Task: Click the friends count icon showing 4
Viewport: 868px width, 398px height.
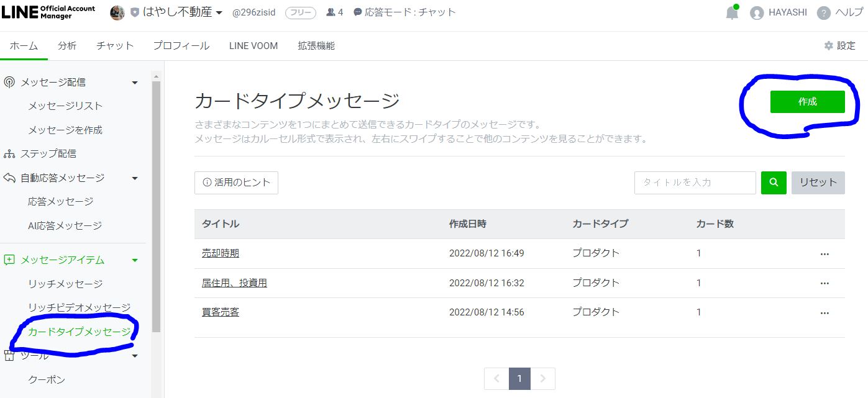Action: coord(331,12)
